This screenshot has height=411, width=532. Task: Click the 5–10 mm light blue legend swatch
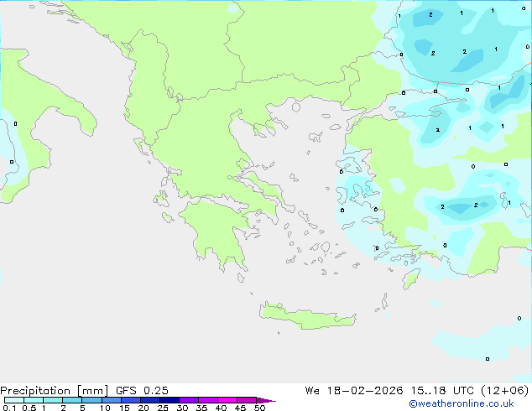91,400
